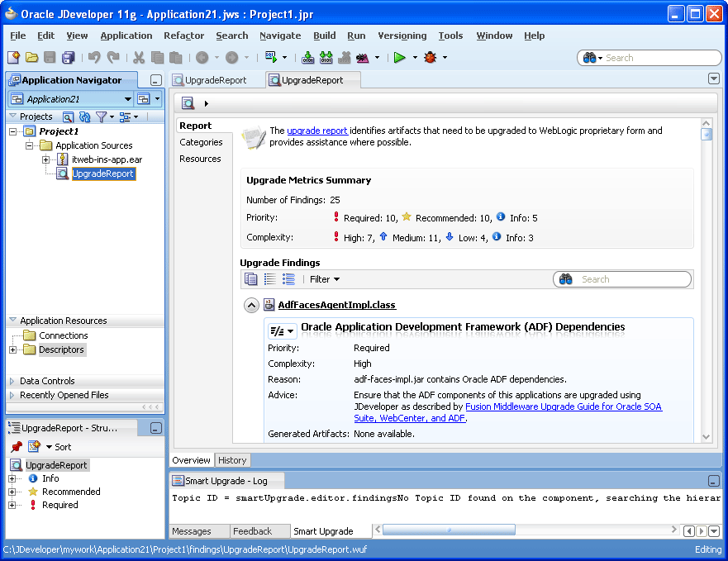Open the Application21 dropdown

[128, 99]
